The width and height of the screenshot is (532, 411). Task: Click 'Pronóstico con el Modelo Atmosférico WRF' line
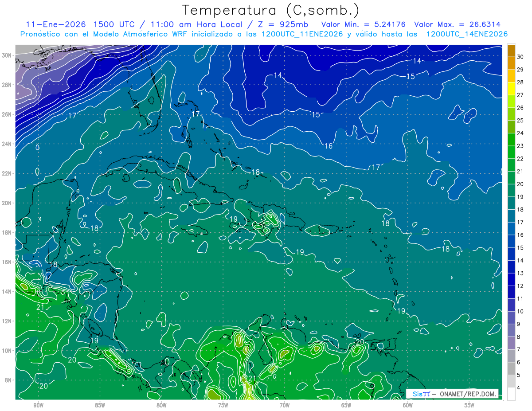[x=104, y=34]
